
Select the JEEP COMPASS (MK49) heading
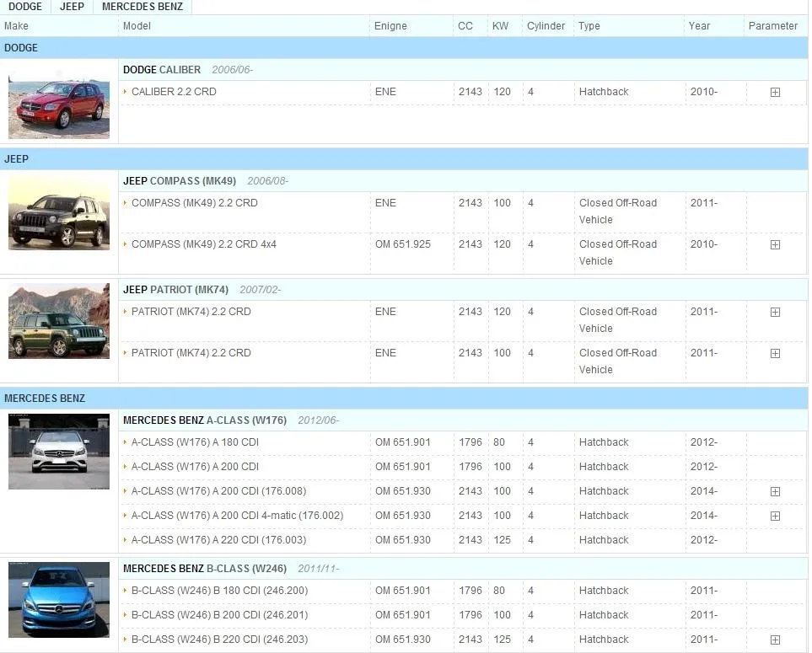[x=179, y=181]
